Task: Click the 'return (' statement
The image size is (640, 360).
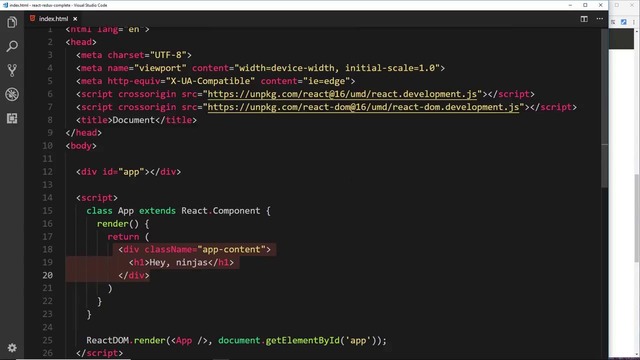Action: tap(128, 236)
